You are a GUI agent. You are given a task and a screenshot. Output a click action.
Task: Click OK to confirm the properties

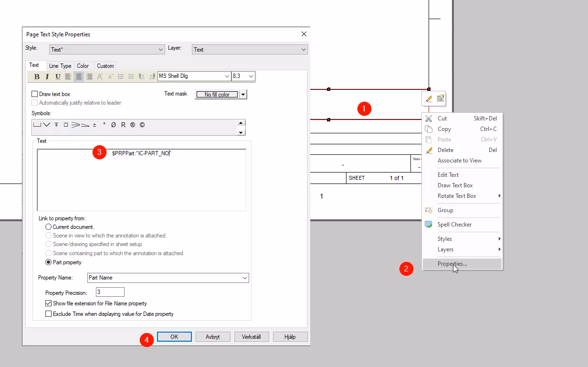click(x=174, y=336)
